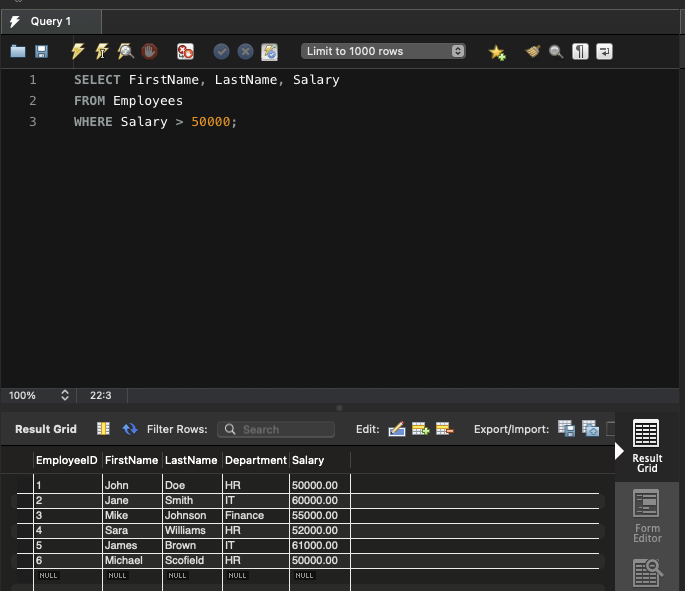Execute statement under cursor icon
The width and height of the screenshot is (685, 591).
pyautogui.click(x=102, y=52)
